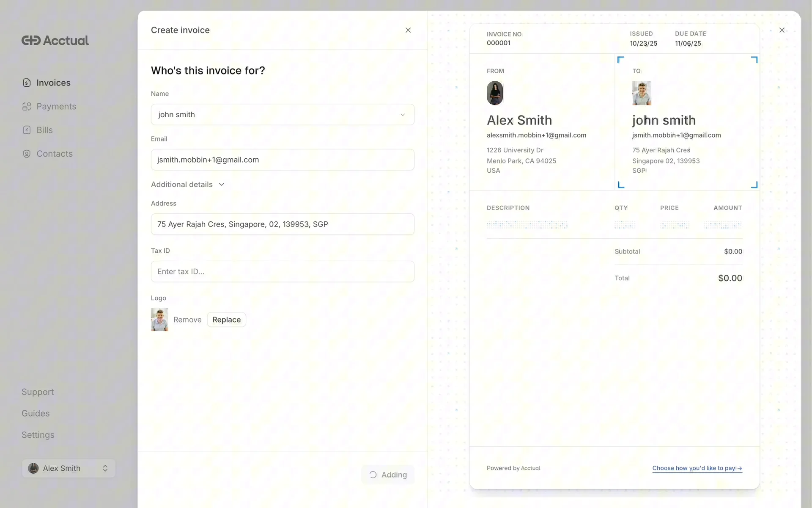The height and width of the screenshot is (508, 812).
Task: Click Alex Smith's avatar in the preview
Action: click(494, 93)
